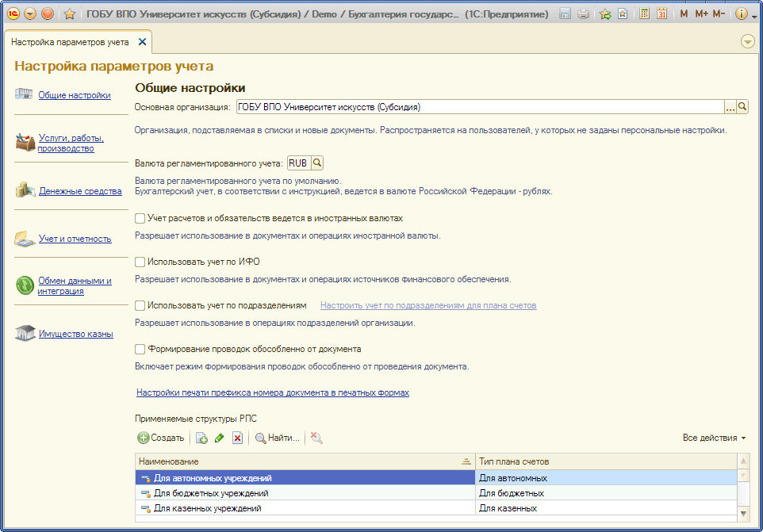This screenshot has height=532, width=763.
Task: Click the copy-item icon next to Создать
Action: (x=201, y=438)
